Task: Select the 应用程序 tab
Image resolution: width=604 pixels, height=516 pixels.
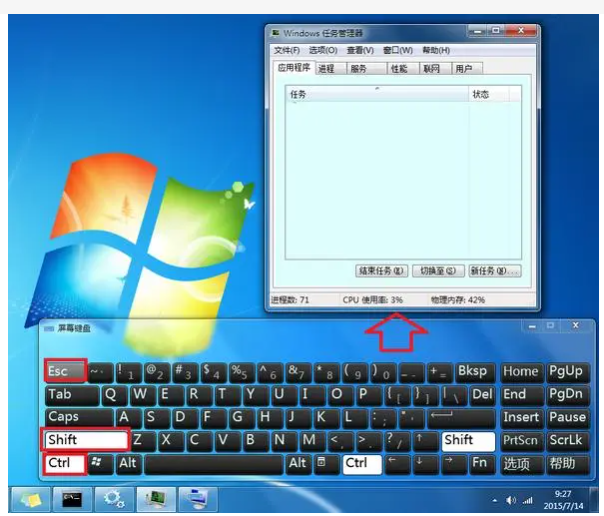Action: (294, 68)
